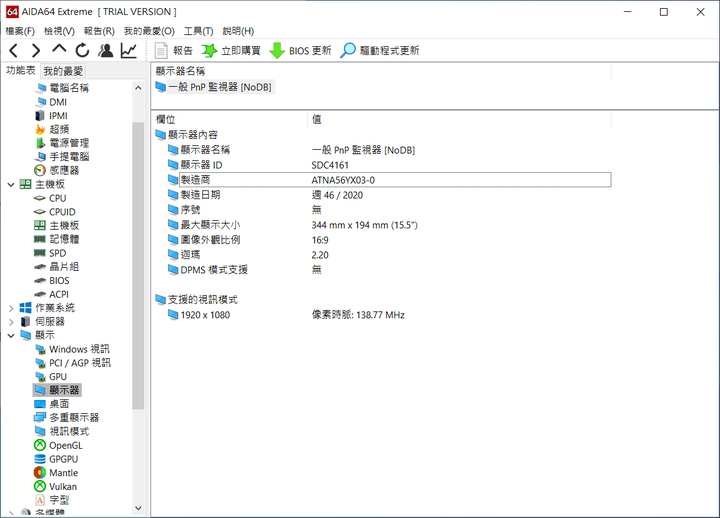Select 一般 PnP 監視器 [NoDB] in top list
Viewport: 720px width, 518px height.
(x=214, y=87)
